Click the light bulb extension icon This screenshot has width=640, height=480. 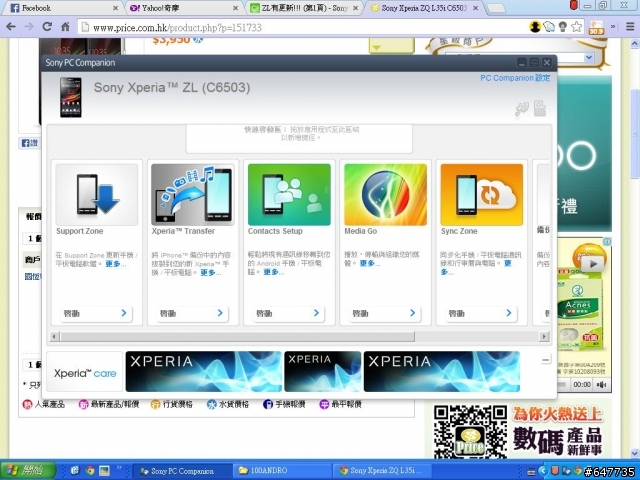[563, 27]
